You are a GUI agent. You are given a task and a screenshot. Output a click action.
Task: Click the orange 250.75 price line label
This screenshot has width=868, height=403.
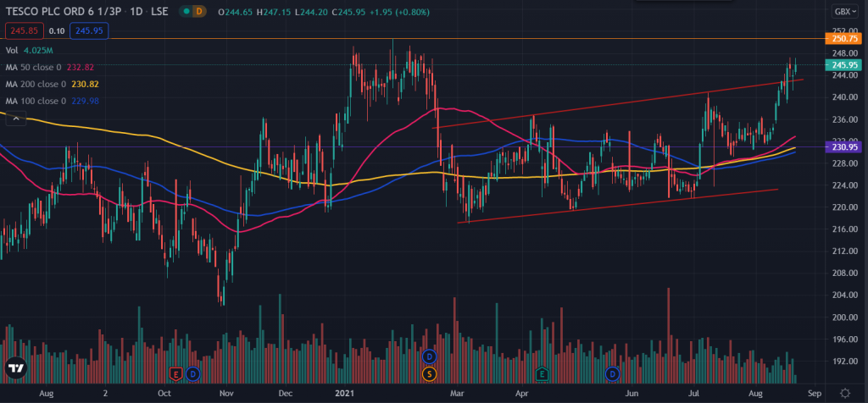click(x=845, y=39)
